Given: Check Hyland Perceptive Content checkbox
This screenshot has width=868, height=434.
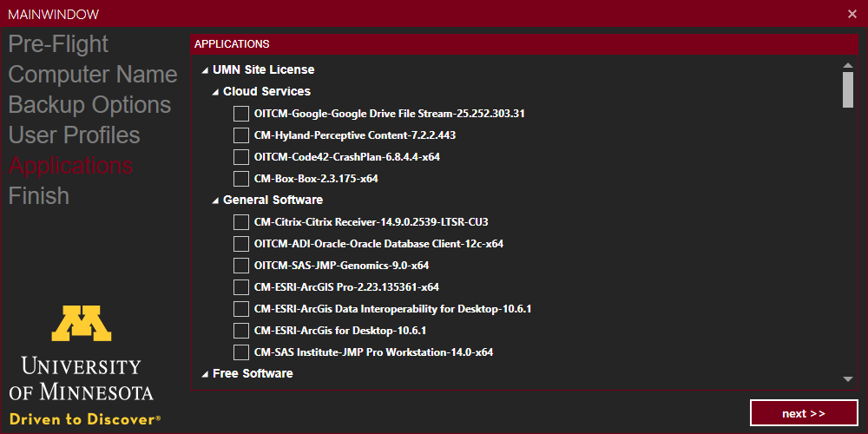Looking at the screenshot, I should pyautogui.click(x=240, y=135).
